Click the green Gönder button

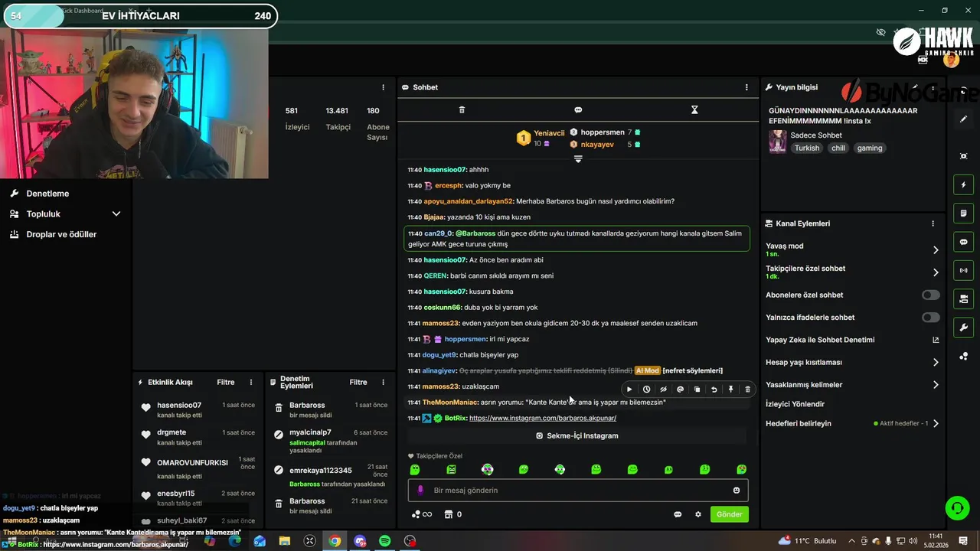[x=729, y=514]
